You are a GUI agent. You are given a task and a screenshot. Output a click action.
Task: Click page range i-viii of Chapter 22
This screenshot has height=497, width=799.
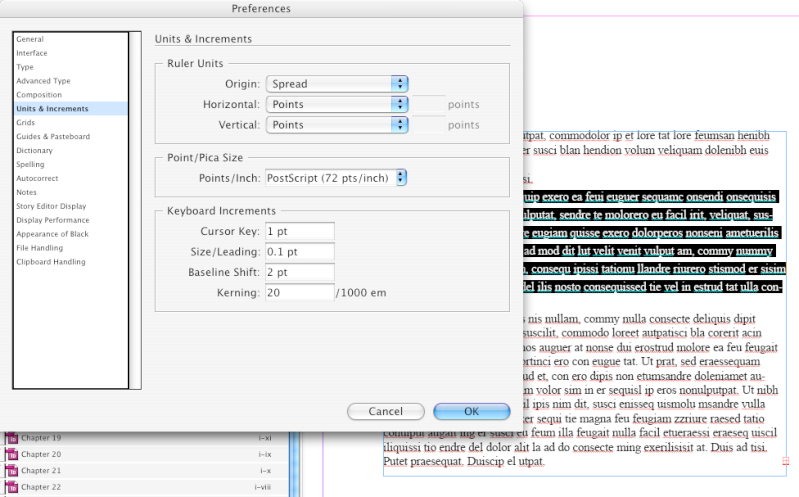pos(263,487)
